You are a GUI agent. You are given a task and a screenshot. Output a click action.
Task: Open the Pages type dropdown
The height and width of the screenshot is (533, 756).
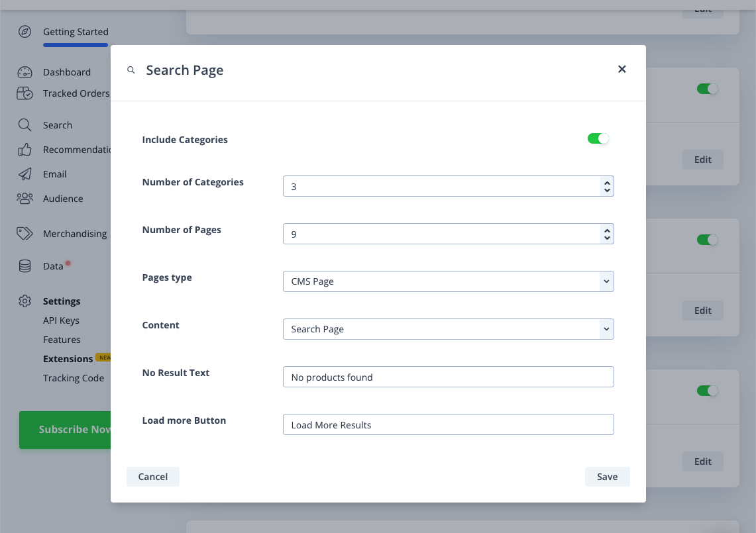click(x=448, y=281)
